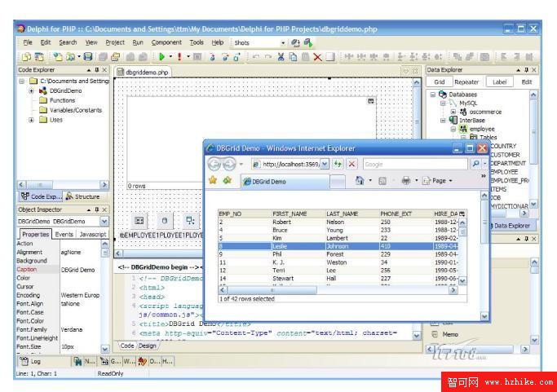Click the green Add to Favorites star icon
The width and height of the screenshot is (557, 392).
[227, 180]
